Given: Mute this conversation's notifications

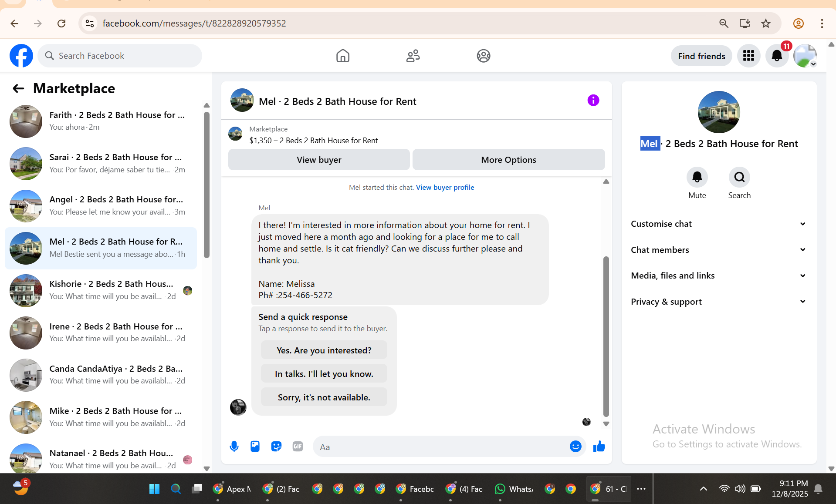Looking at the screenshot, I should coord(697,177).
